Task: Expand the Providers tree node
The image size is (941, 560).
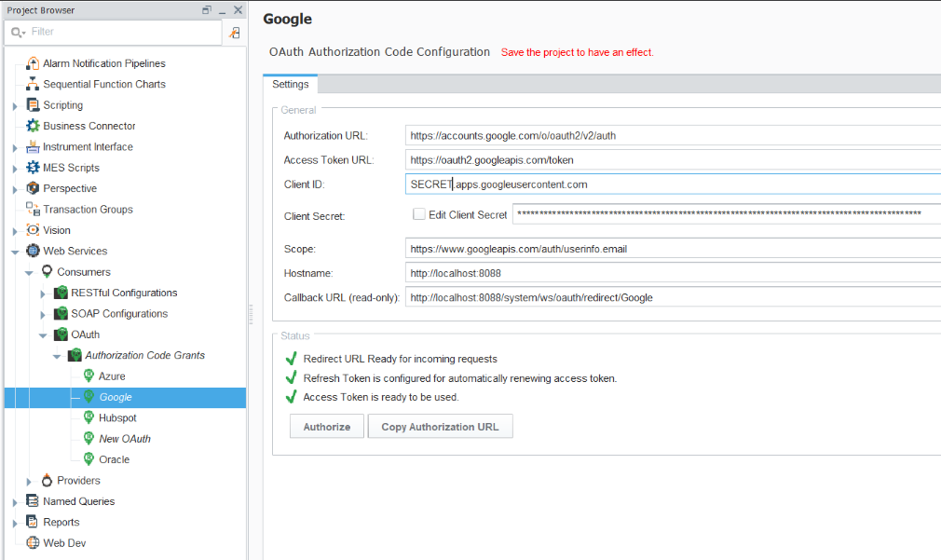Action: [29, 482]
